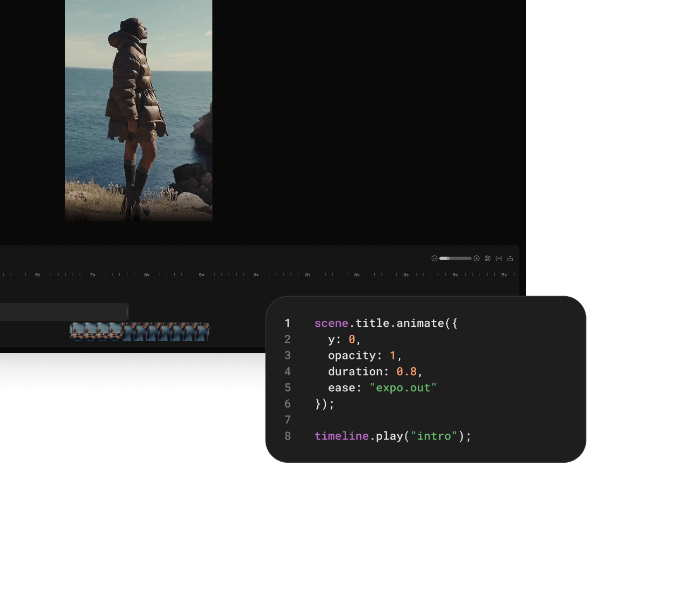Viewport: 700px width, 603px height.
Task: Click the 6s mark on the timeline ruler
Action: (38, 275)
